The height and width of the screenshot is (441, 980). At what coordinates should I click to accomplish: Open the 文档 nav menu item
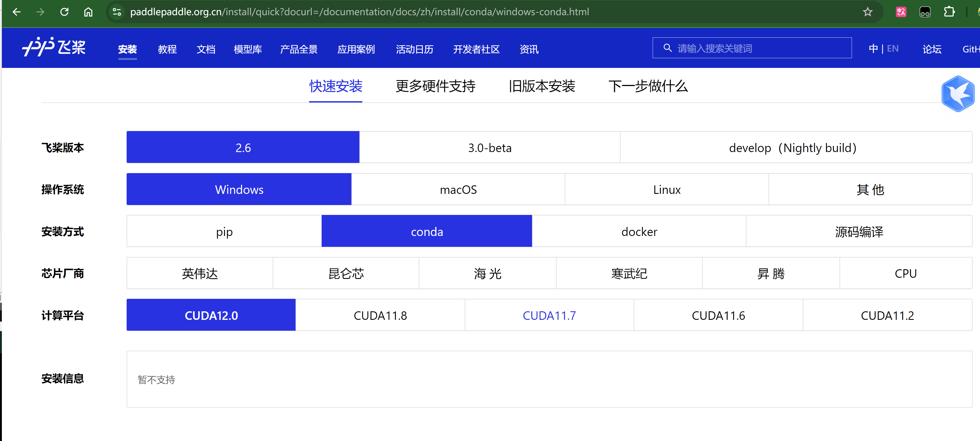[x=206, y=49]
